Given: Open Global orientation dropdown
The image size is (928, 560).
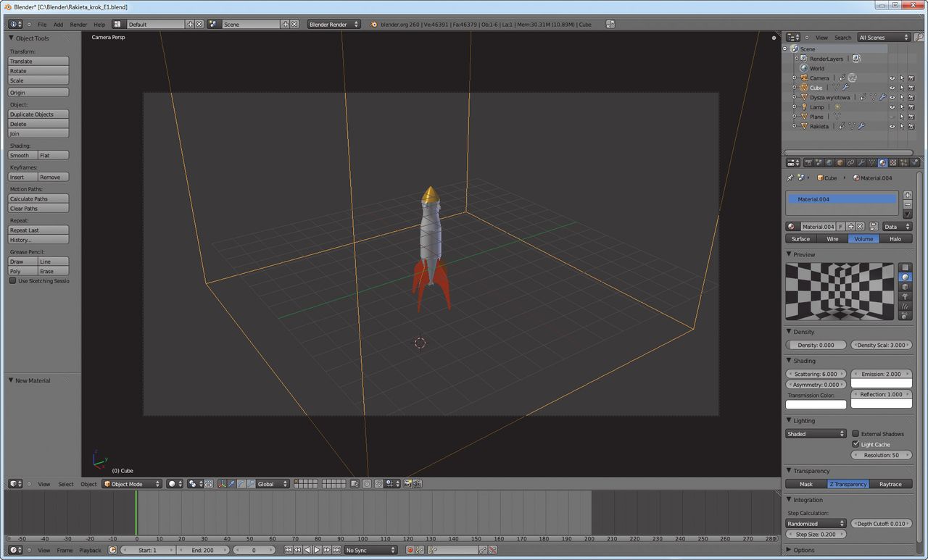Looking at the screenshot, I should tap(273, 483).
